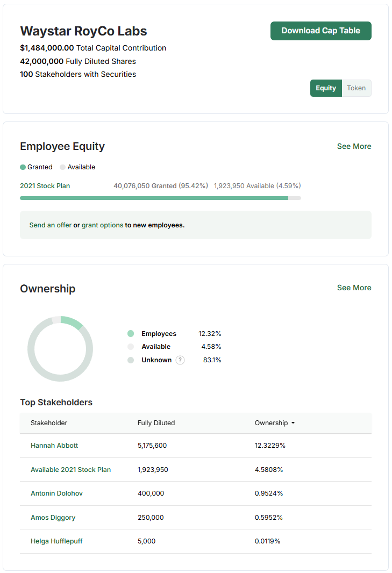392x573 pixels.
Task: Click the Download Cap Table button
Action: click(x=320, y=31)
